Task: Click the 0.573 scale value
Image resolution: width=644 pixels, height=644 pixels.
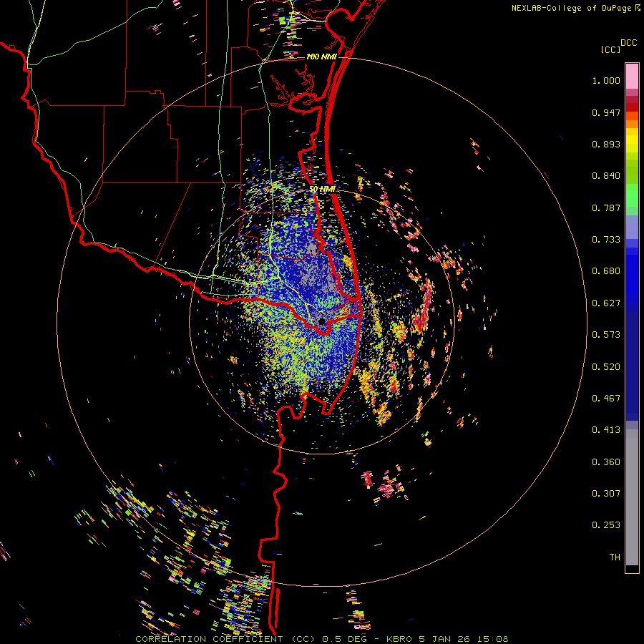Action: 606,335
